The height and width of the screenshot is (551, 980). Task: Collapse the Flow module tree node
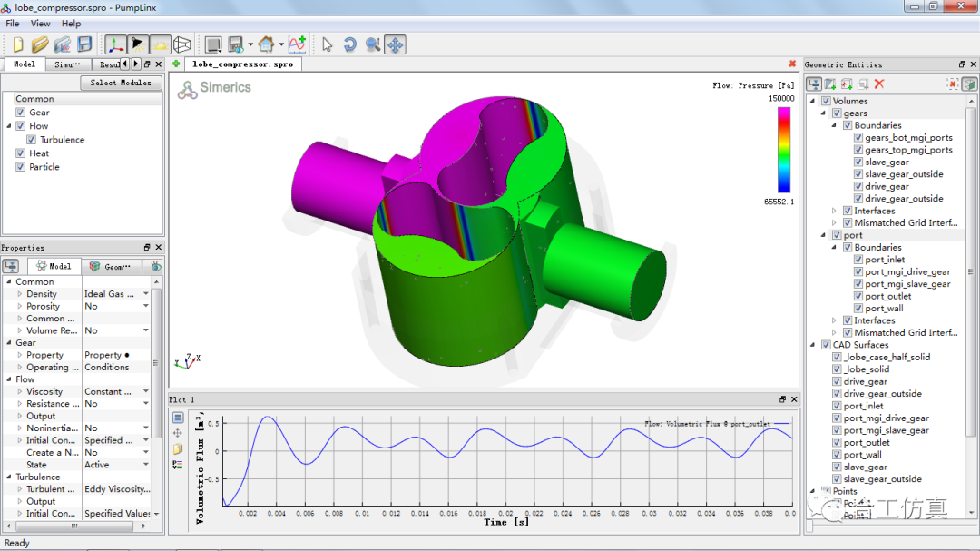[9, 125]
